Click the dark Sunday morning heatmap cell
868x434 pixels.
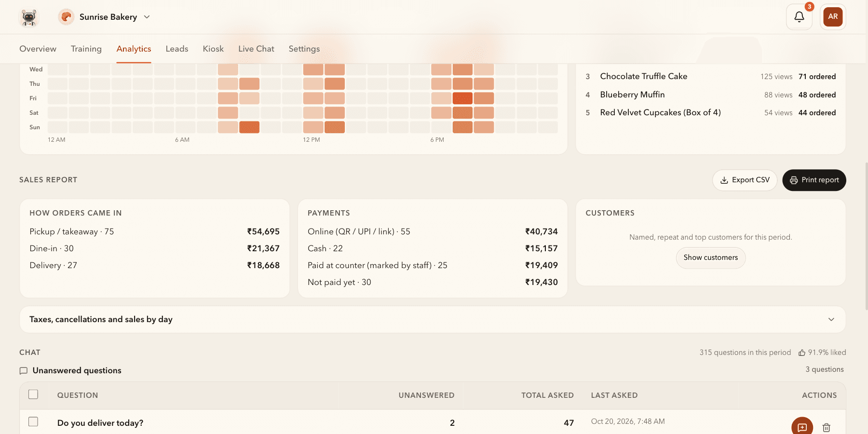[249, 127]
